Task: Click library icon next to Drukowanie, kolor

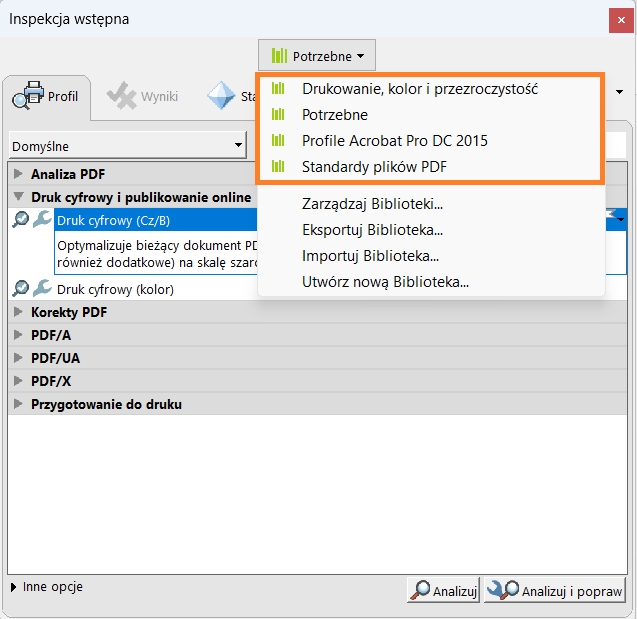Action: click(x=278, y=88)
